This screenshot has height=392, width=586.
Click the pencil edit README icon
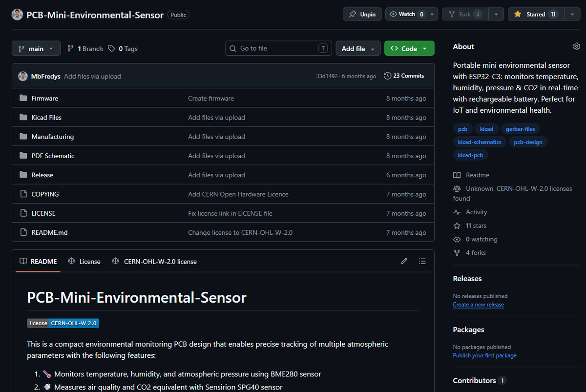[404, 261]
